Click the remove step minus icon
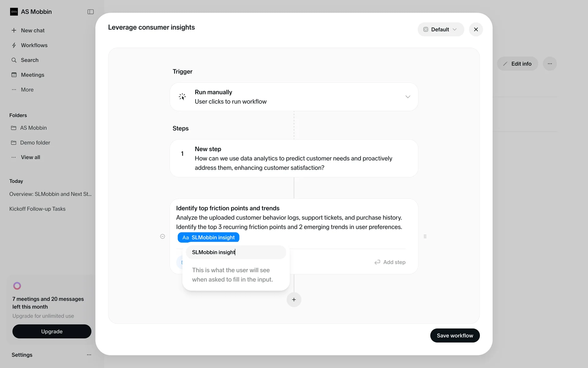This screenshot has width=588, height=368. (163, 236)
